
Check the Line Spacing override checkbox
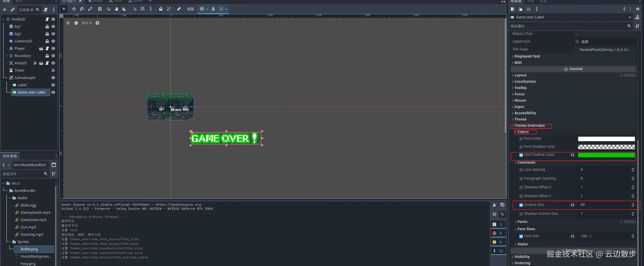click(521, 170)
